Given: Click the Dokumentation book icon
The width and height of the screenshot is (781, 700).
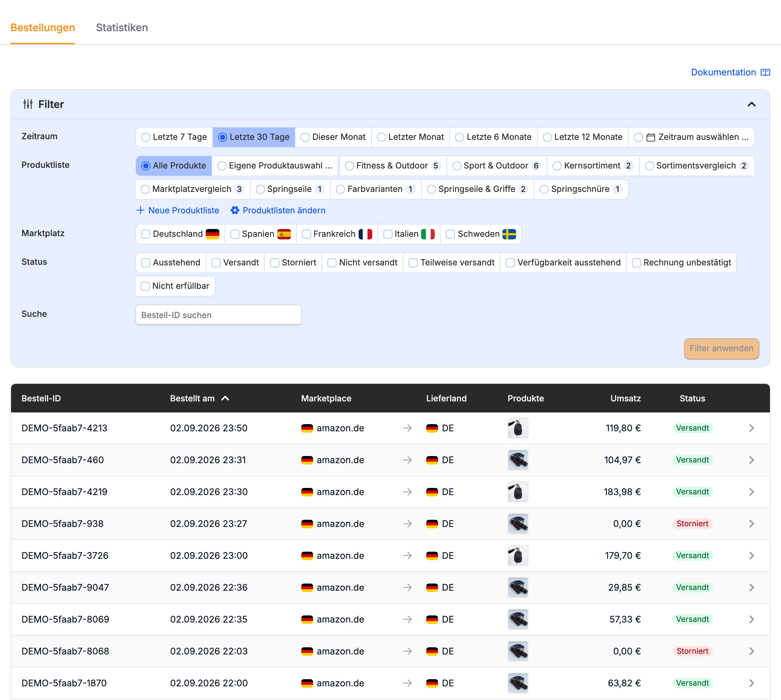Looking at the screenshot, I should [765, 72].
